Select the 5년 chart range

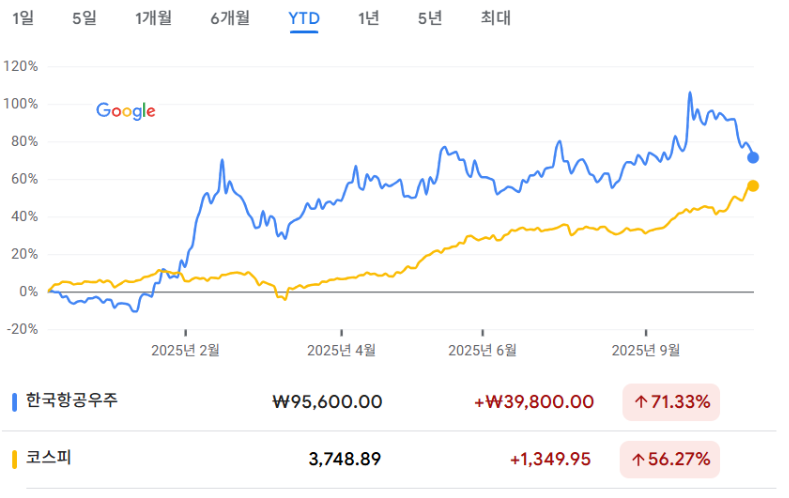[430, 18]
